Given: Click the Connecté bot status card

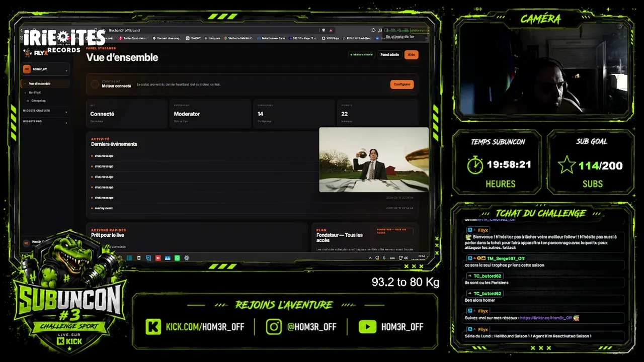Looking at the screenshot, I should point(127,114).
